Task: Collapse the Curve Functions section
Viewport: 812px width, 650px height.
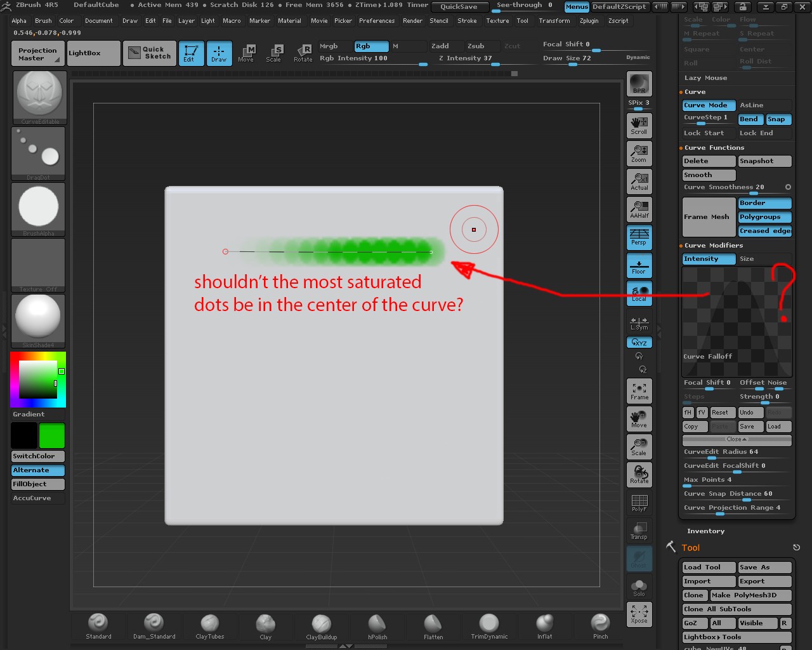Action: pyautogui.click(x=714, y=148)
